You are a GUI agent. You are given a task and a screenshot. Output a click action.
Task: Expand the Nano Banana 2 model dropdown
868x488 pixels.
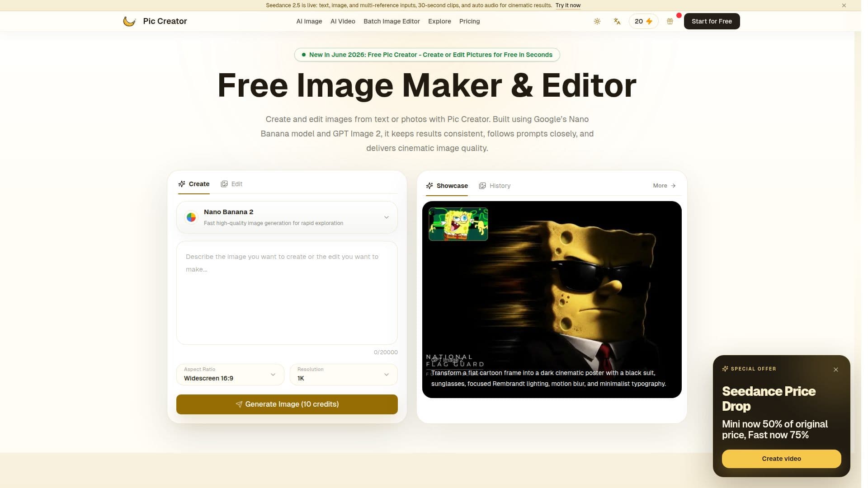point(287,217)
